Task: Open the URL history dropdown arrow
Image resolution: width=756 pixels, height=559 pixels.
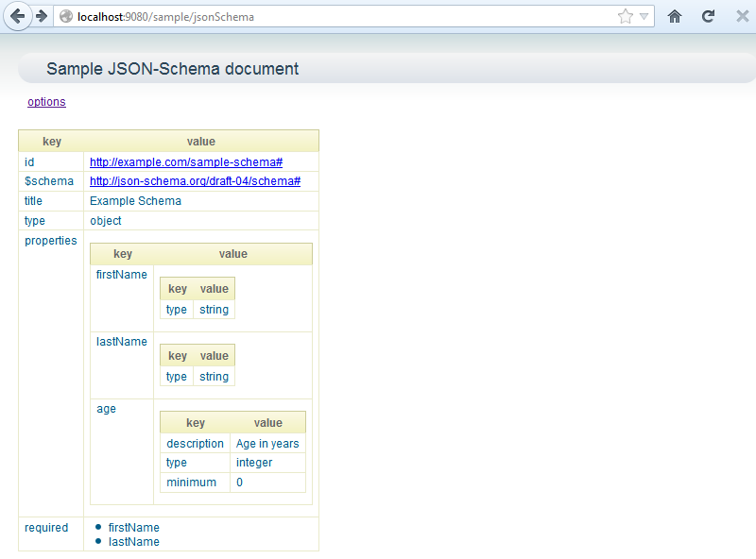Action: tap(644, 16)
